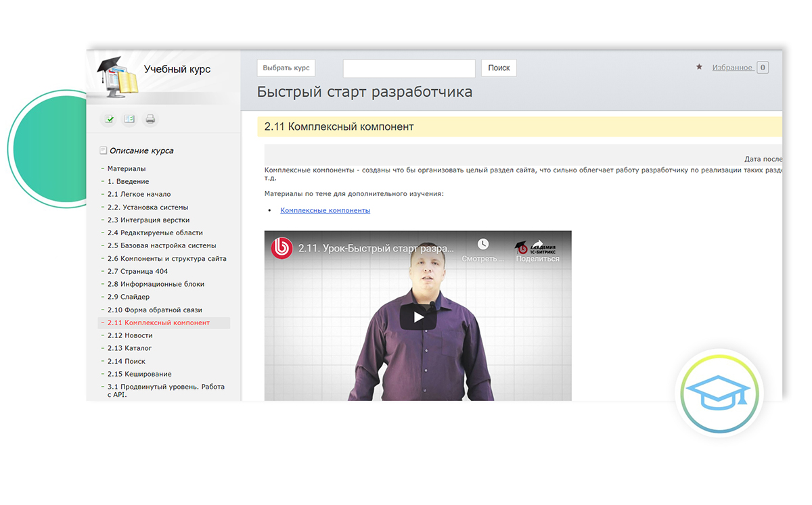This screenshot has width=812, height=505.
Task: Select 2.11 Комплексный компонент in sidebar
Action: point(158,322)
